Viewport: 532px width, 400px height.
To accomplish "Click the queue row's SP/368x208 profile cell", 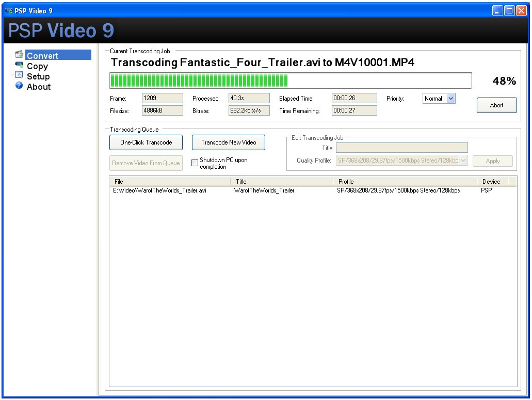I will point(398,190).
